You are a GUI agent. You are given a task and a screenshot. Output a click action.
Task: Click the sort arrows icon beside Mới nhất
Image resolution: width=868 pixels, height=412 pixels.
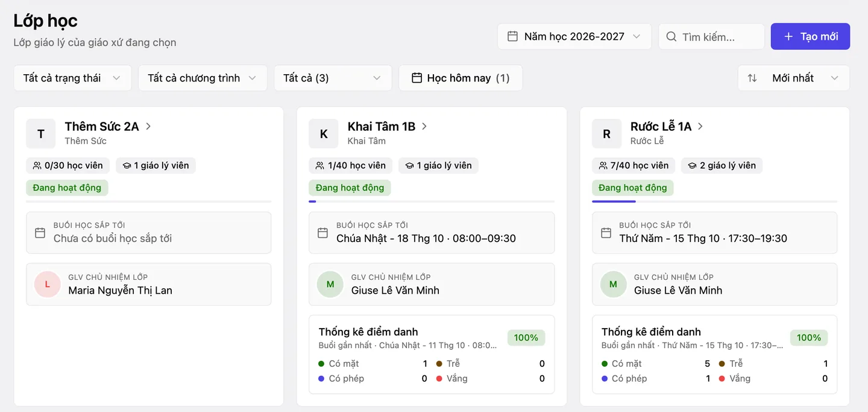[x=752, y=78]
